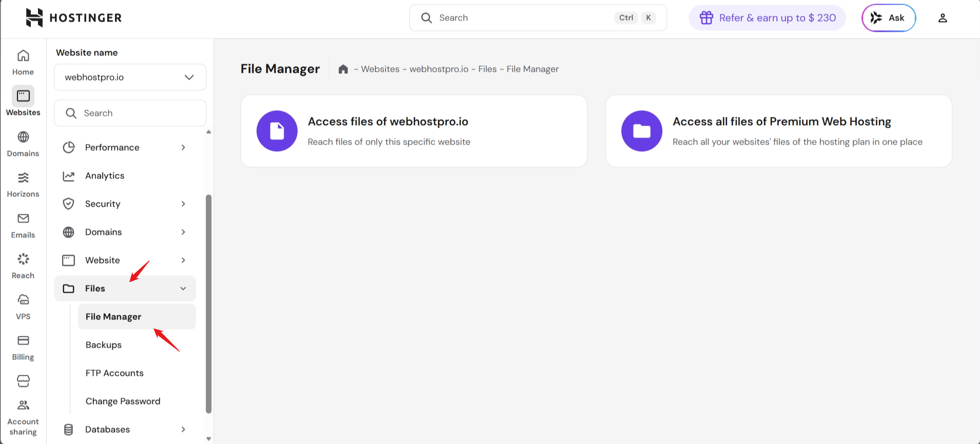Click the sidebar scrollbar thumb
Screen dimensions: 980x444
coord(208,304)
